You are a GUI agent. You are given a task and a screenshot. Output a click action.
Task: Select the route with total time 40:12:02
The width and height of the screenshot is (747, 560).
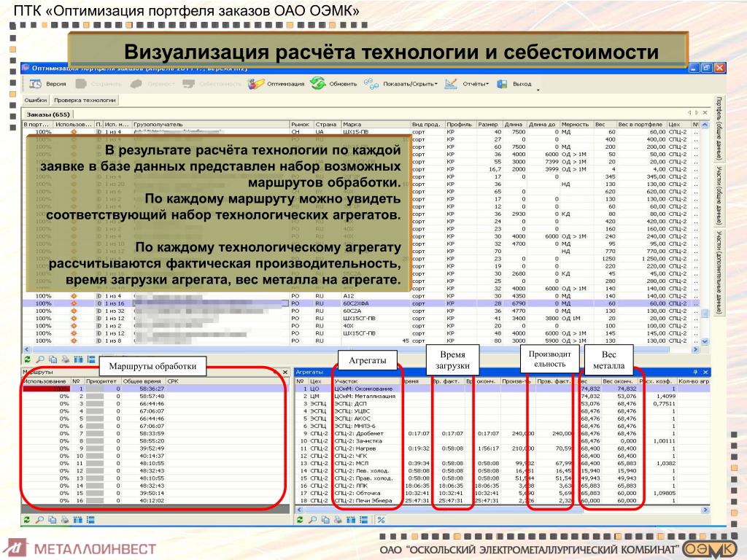coord(155,500)
